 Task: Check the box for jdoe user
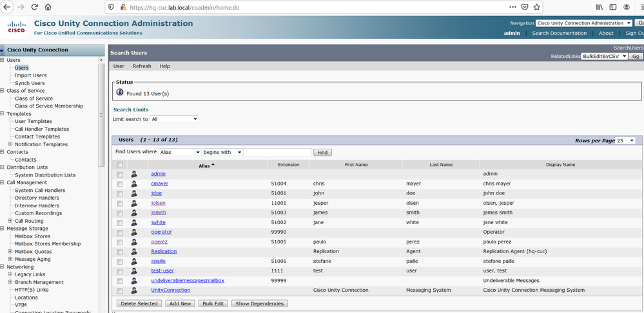click(x=120, y=194)
